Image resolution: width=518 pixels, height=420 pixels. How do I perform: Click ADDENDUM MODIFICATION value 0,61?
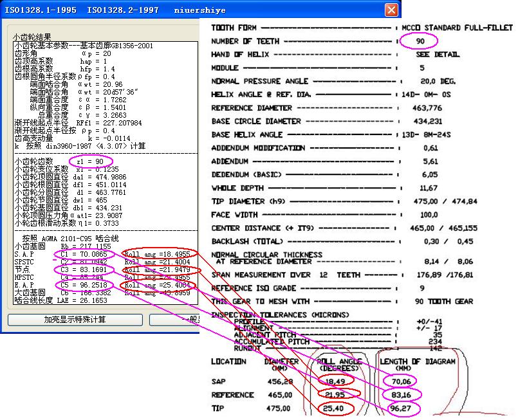coord(430,148)
